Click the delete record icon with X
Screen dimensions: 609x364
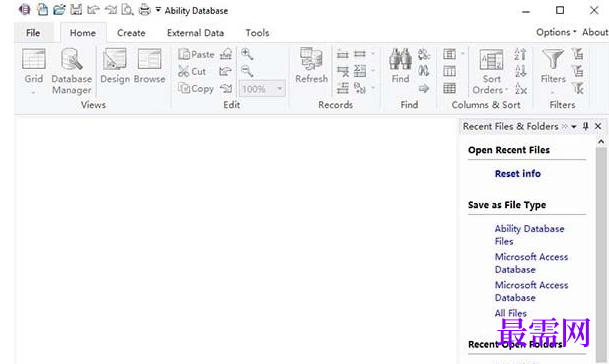[x=343, y=71]
